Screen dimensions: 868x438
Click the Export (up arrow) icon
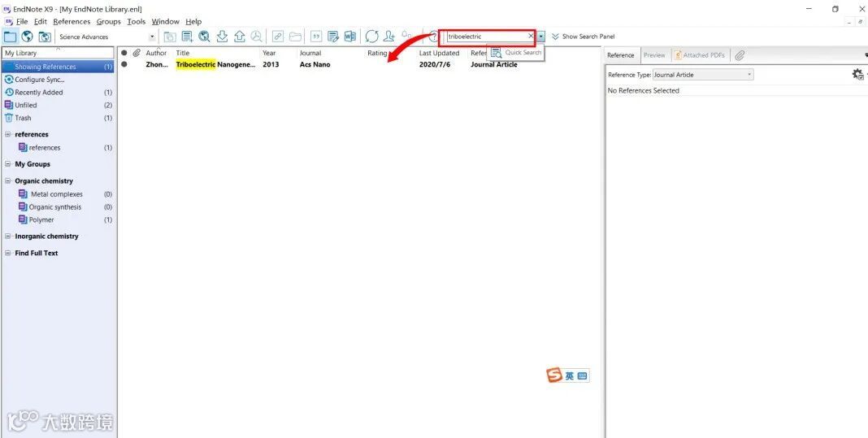coord(239,37)
